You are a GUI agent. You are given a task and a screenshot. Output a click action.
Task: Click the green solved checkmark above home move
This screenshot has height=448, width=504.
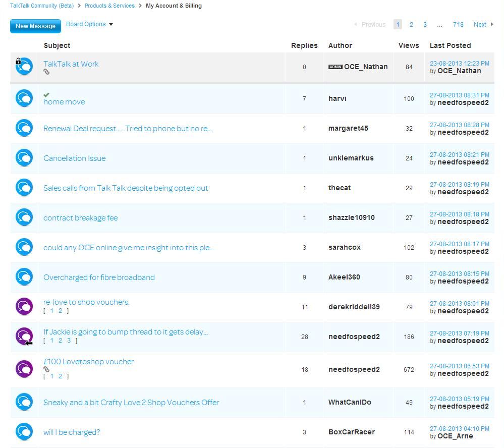[x=46, y=95]
